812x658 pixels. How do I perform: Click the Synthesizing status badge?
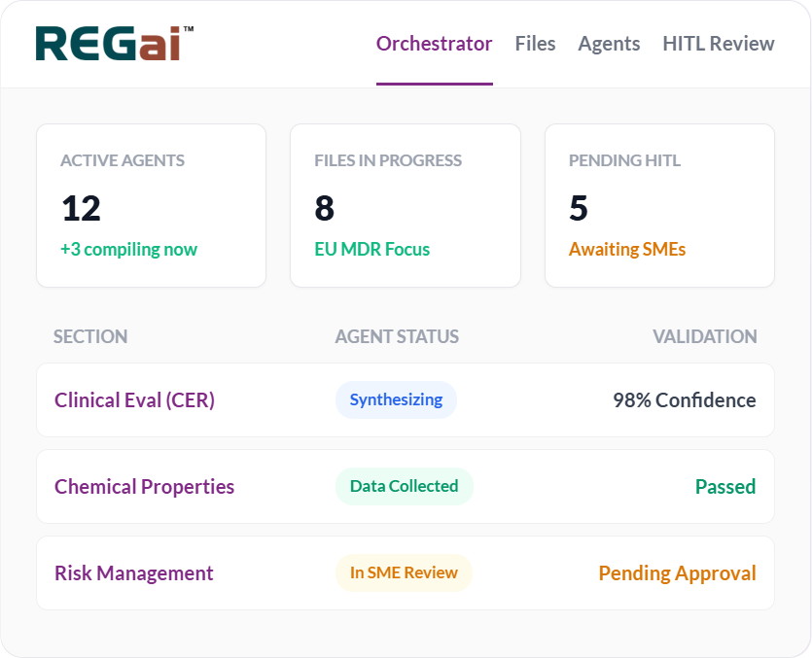point(396,399)
